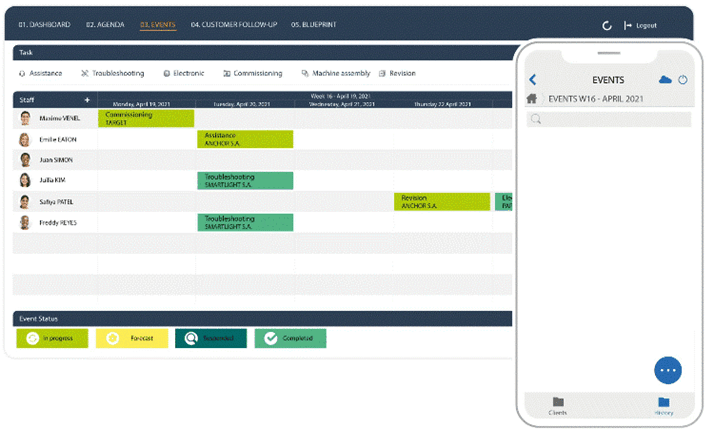Select the Troubleshooting task type
Viewport: 708px width, 430px height.
pyautogui.click(x=112, y=73)
